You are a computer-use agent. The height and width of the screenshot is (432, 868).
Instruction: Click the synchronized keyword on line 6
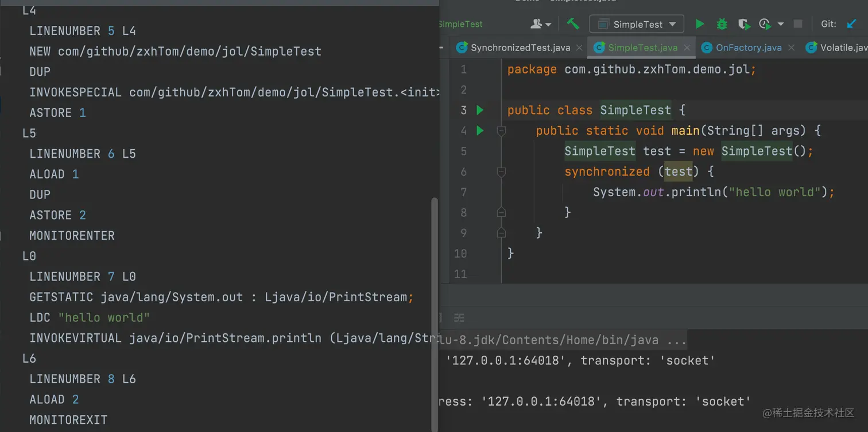[607, 172]
